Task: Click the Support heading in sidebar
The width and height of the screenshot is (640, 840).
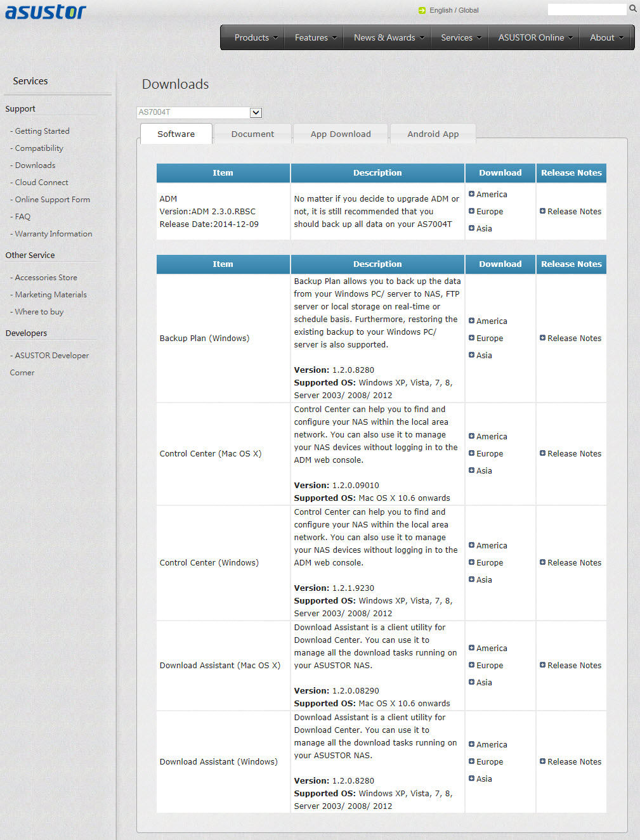Action: pos(20,109)
